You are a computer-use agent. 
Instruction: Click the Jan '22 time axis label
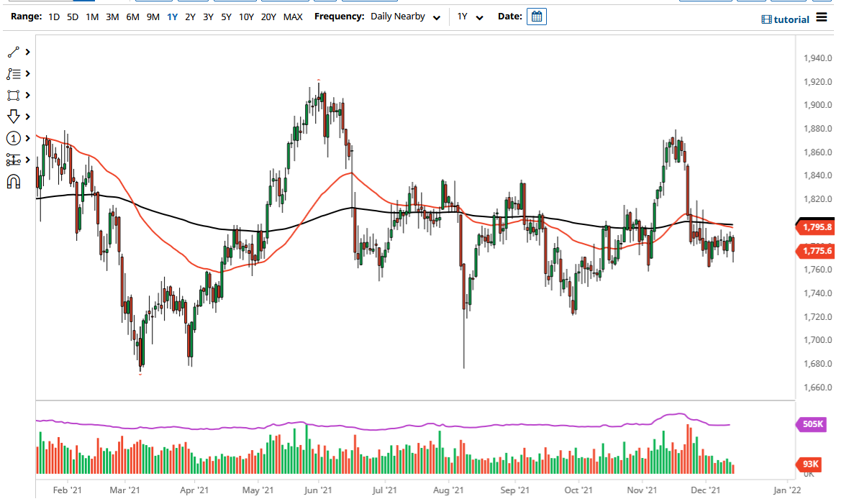(x=787, y=490)
